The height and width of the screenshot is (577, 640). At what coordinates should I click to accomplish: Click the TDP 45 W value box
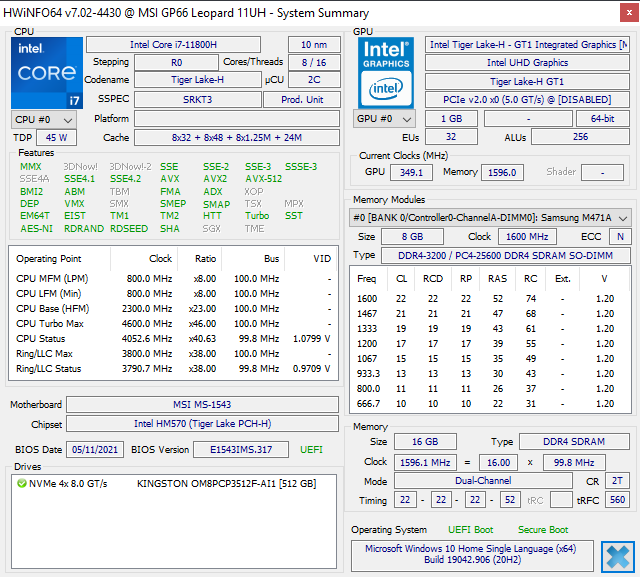56,137
